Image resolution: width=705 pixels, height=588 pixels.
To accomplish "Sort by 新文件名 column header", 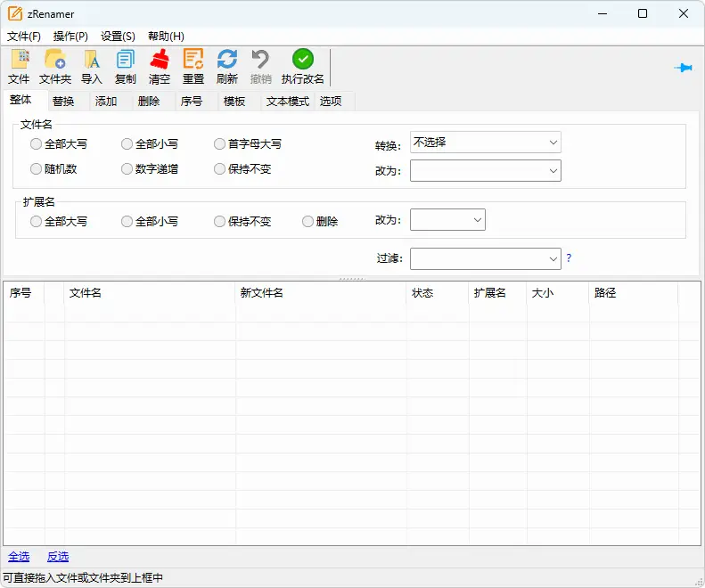I will pos(320,293).
